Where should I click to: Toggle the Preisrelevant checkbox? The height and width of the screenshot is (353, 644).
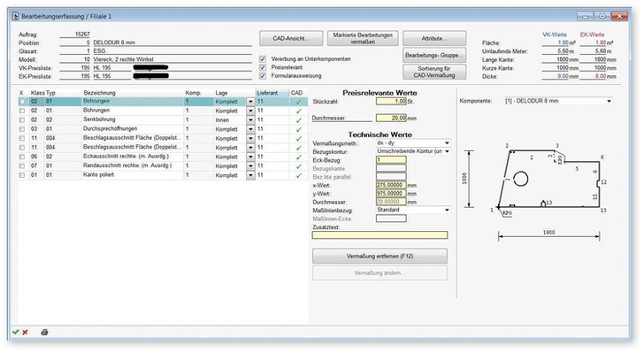263,67
